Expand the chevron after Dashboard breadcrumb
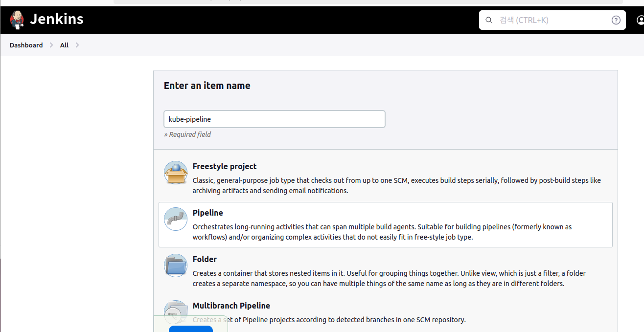Image resolution: width=644 pixels, height=332 pixels. [52, 45]
